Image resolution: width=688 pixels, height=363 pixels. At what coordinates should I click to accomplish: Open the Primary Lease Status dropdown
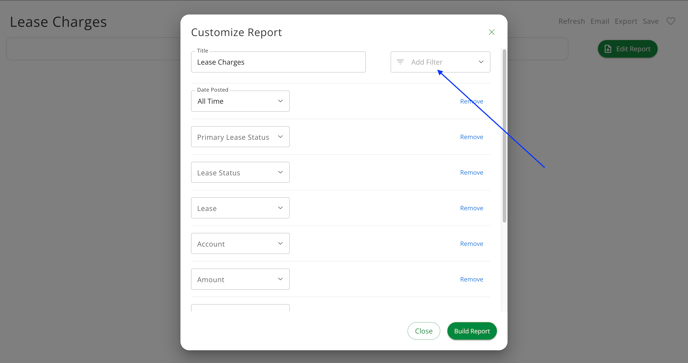240,137
